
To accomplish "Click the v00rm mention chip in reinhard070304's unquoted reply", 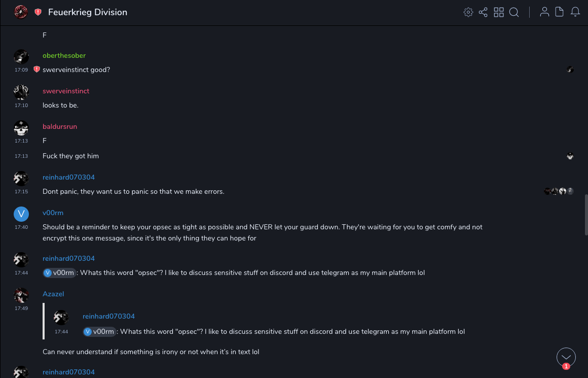I will tap(59, 272).
